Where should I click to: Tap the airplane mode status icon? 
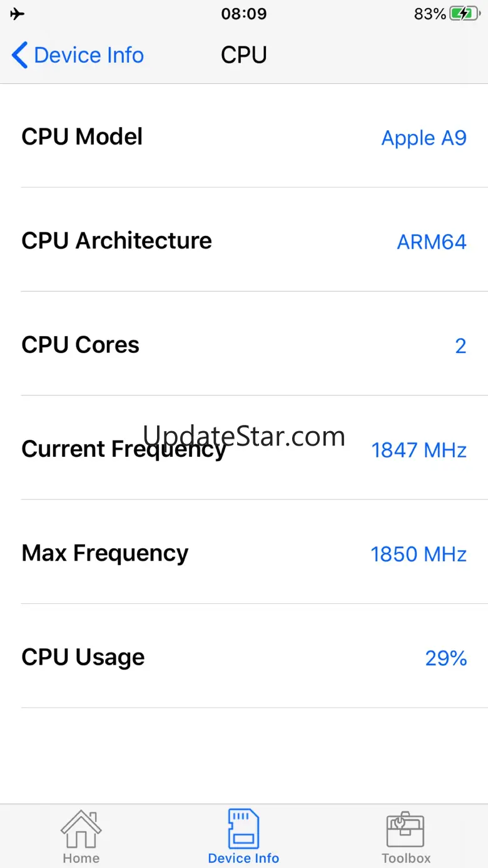pyautogui.click(x=18, y=14)
